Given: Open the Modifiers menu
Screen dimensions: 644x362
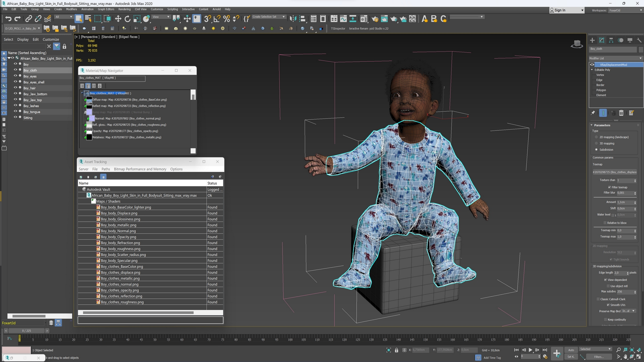Looking at the screenshot, I should (x=71, y=9).
